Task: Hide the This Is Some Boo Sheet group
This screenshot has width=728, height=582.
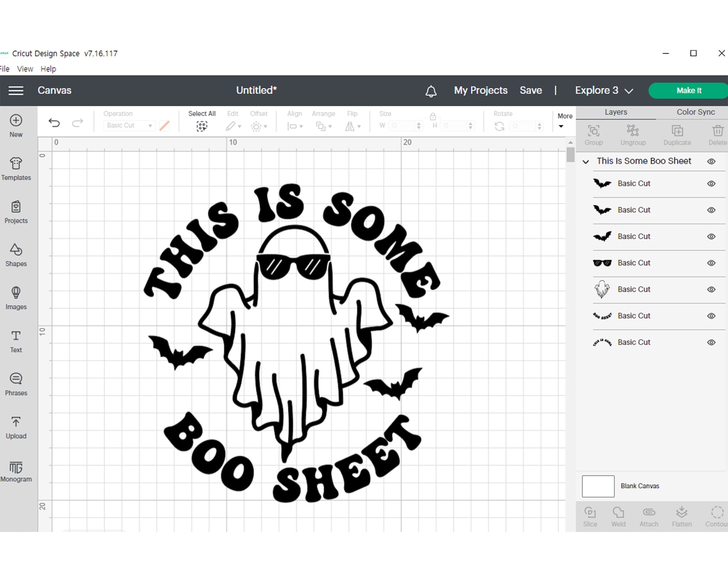Action: (x=711, y=161)
